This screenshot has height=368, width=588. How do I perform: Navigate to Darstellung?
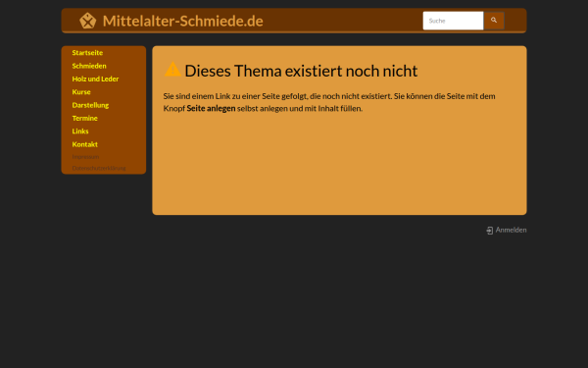[90, 105]
